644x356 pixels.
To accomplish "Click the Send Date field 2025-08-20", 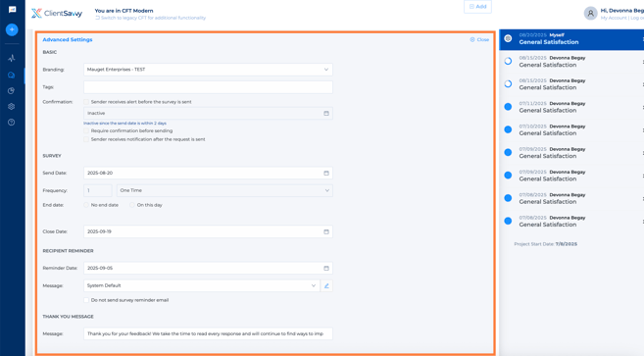I will 208,173.
